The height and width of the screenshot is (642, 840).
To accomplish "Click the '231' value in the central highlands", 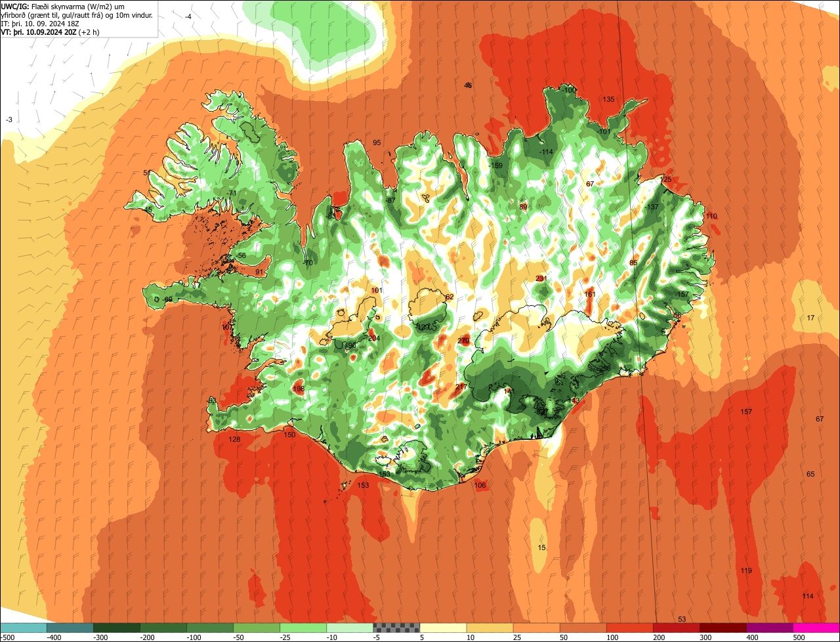I will (x=541, y=278).
